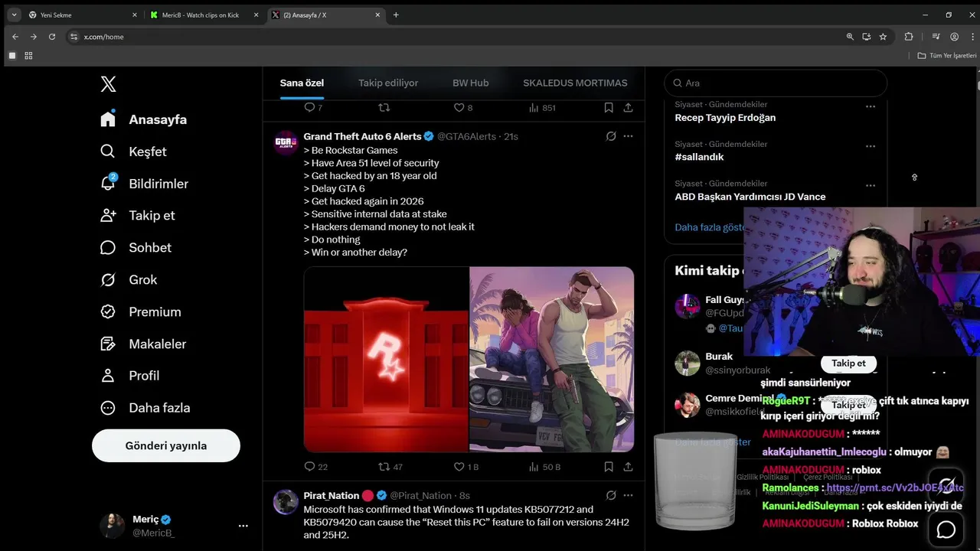Select the Sana özel tab
The image size is (980, 551).
click(x=302, y=83)
